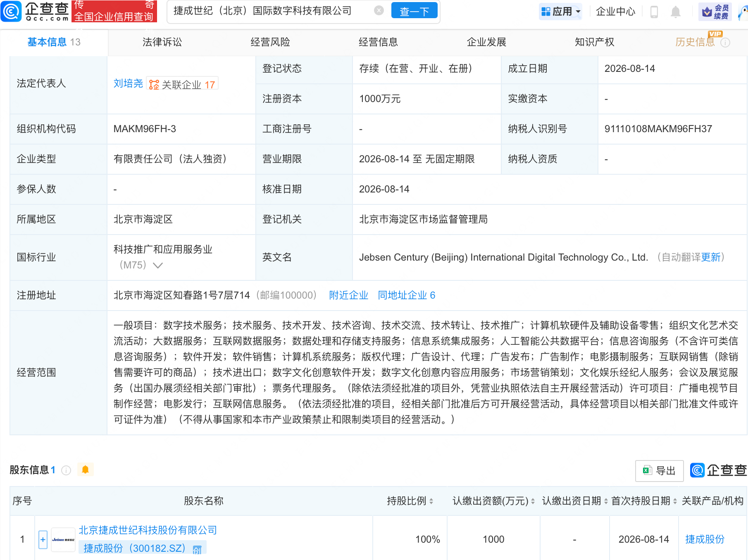Open the mobile phone app icon
The image size is (748, 560).
(x=654, y=12)
